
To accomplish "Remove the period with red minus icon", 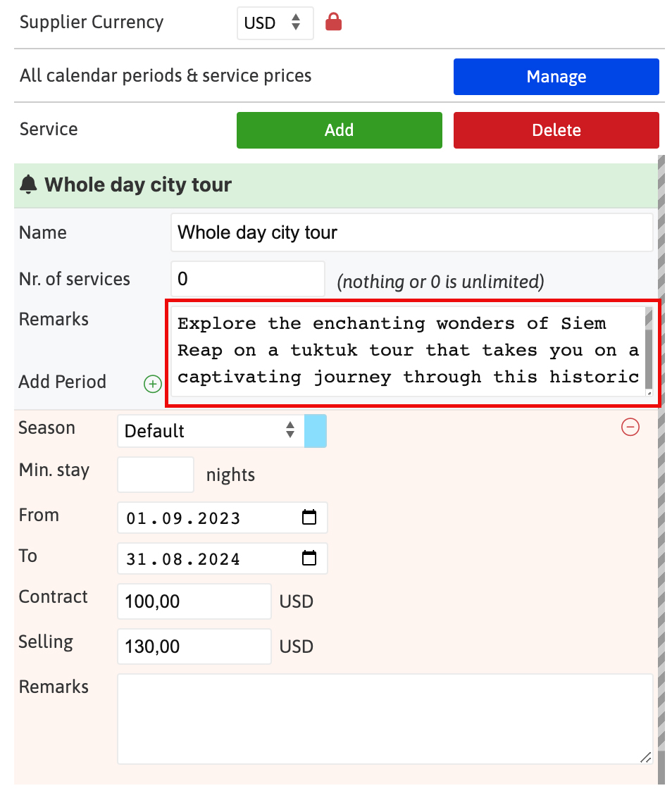I will [630, 427].
